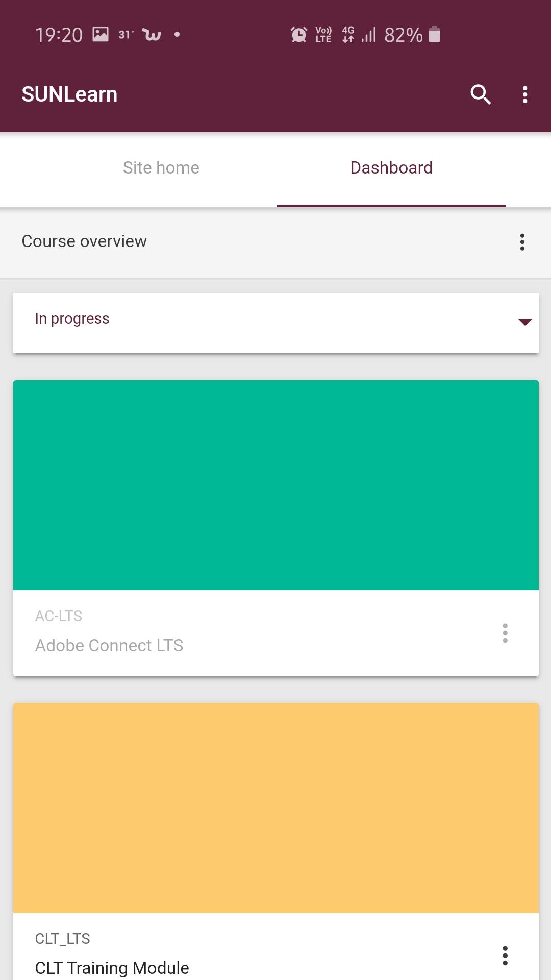Select the Dashboard tab
This screenshot has height=980, width=551.
pos(391,168)
